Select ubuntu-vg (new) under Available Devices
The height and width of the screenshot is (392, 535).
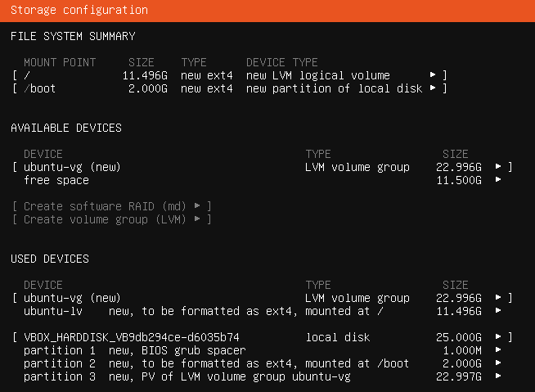tap(263, 167)
